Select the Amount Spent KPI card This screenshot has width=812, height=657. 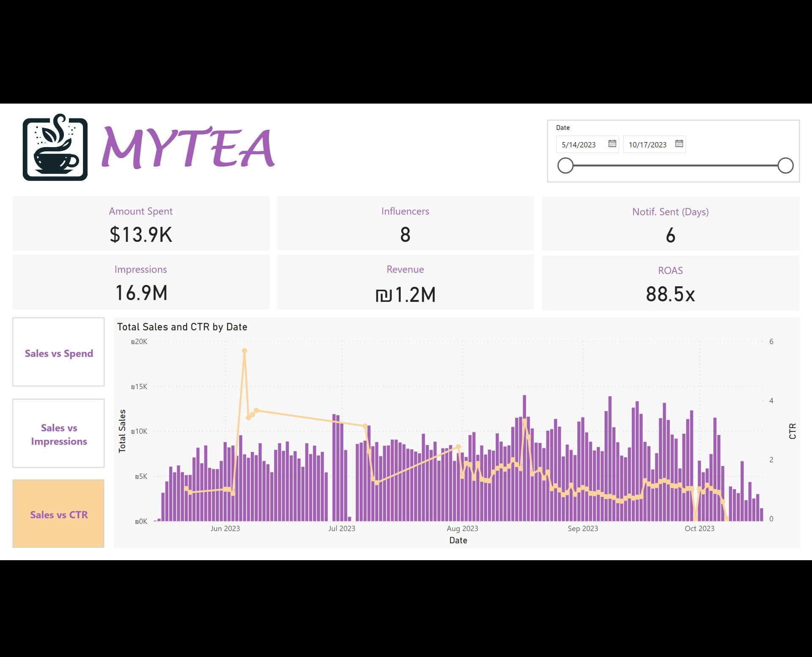click(141, 223)
